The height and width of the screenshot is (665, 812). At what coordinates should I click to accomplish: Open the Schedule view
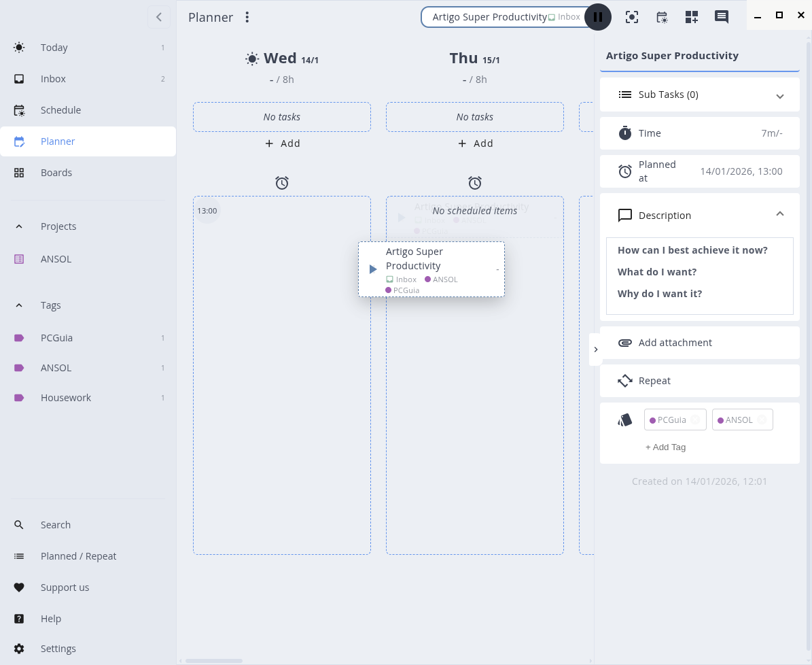[x=60, y=110]
